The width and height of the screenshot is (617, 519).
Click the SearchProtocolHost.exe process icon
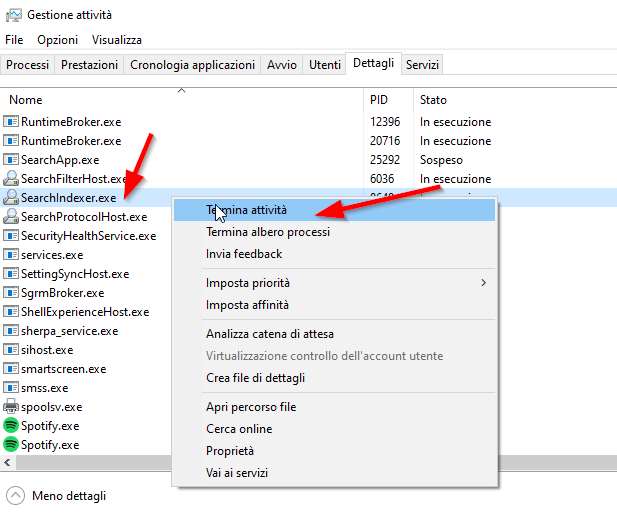pyautogui.click(x=11, y=217)
